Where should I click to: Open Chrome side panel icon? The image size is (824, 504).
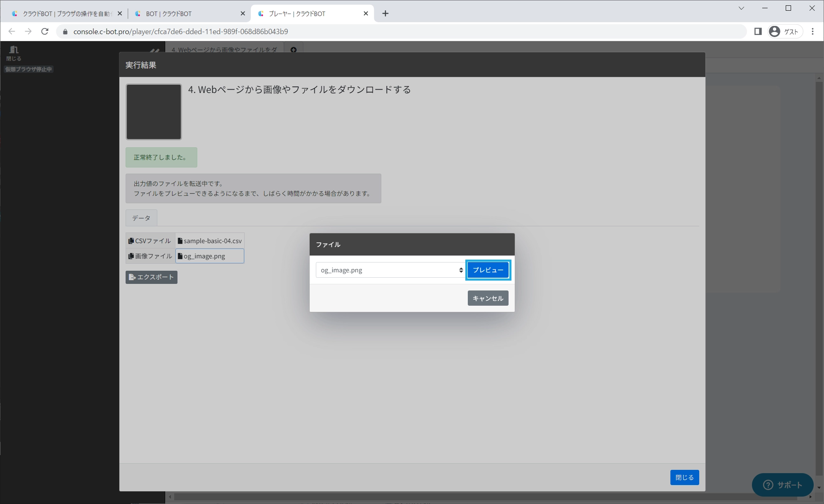point(758,32)
